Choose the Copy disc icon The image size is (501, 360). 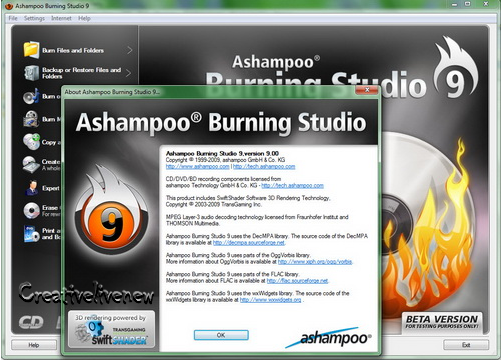31,142
